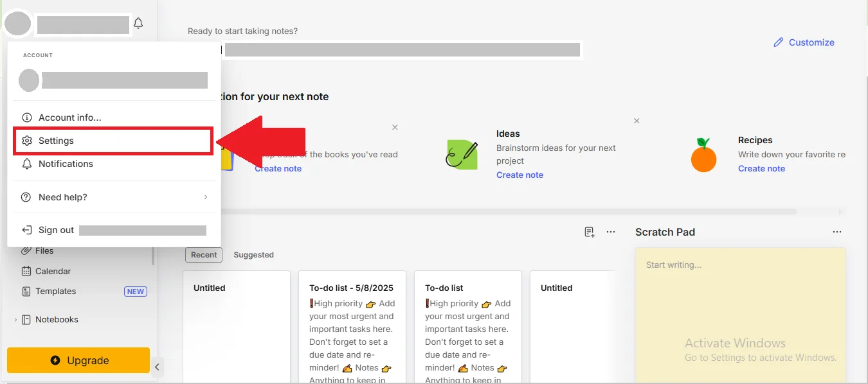Viewport: 868px width, 384px height.
Task: Collapse the sidebar with arrow button
Action: 157,367
